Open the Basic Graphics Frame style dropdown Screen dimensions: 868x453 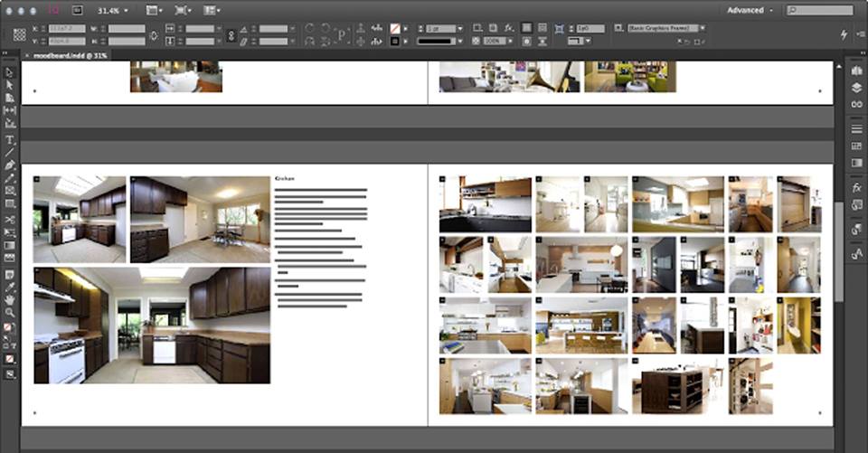point(702,28)
